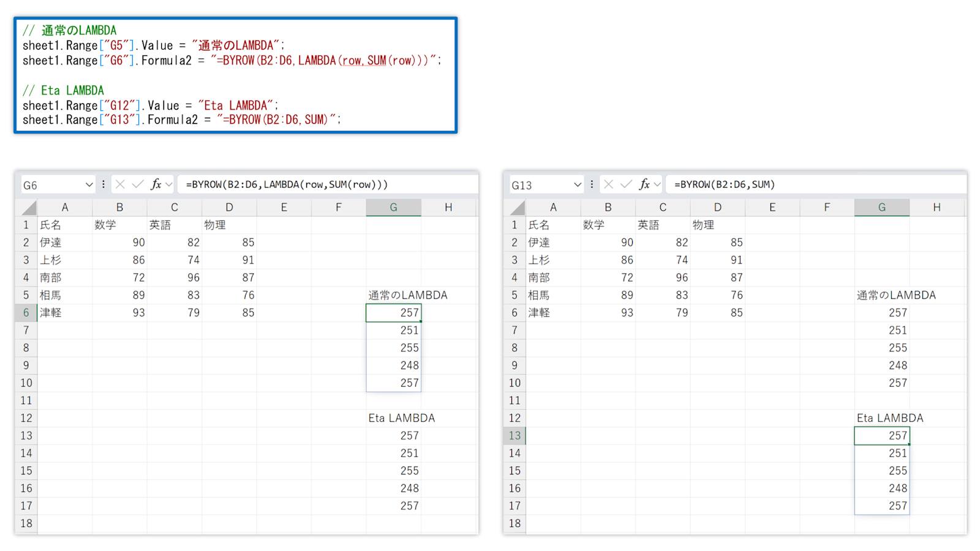Click '物理' header cell in right sheet
Image resolution: width=980 pixels, height=551 pixels.
(x=717, y=225)
